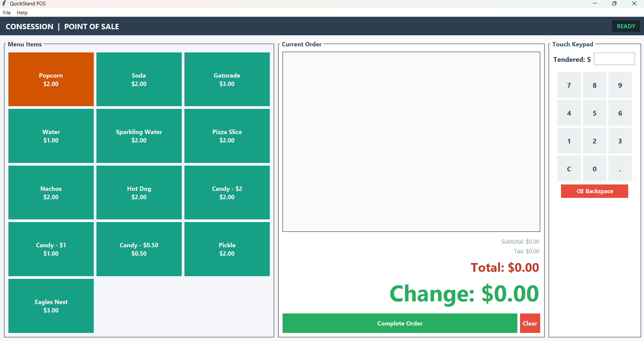Tap keypad digit 6
The height and width of the screenshot is (341, 644).
pos(620,113)
